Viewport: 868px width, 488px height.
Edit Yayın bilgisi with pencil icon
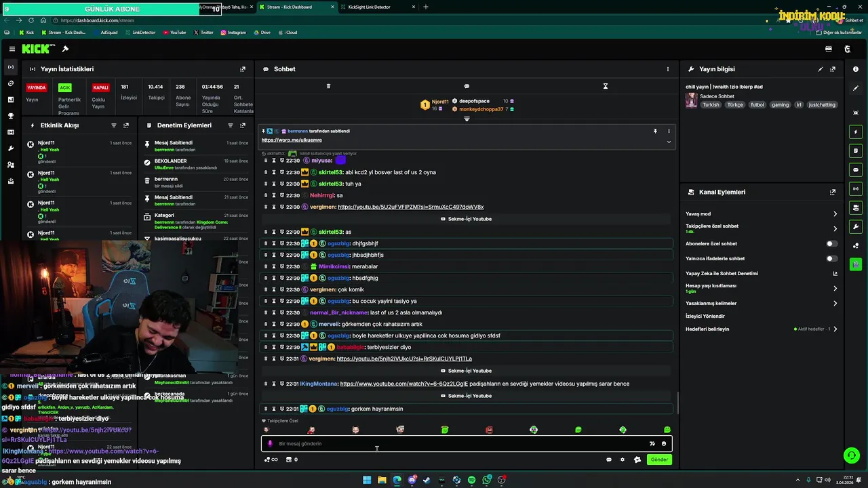point(821,69)
